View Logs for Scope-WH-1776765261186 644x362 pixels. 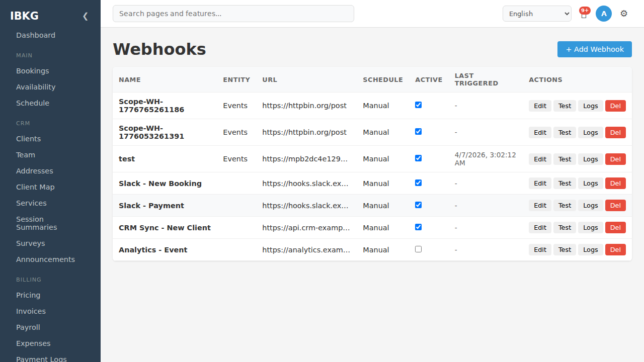coord(591,106)
